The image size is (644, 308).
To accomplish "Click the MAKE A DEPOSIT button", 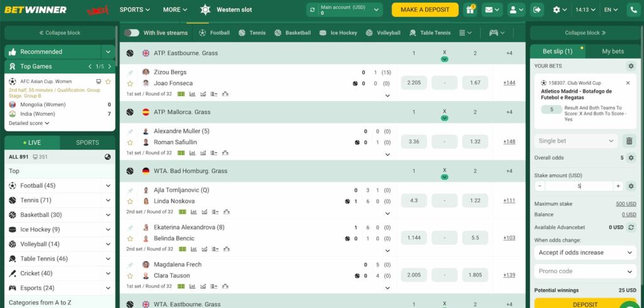I will pos(425,10).
